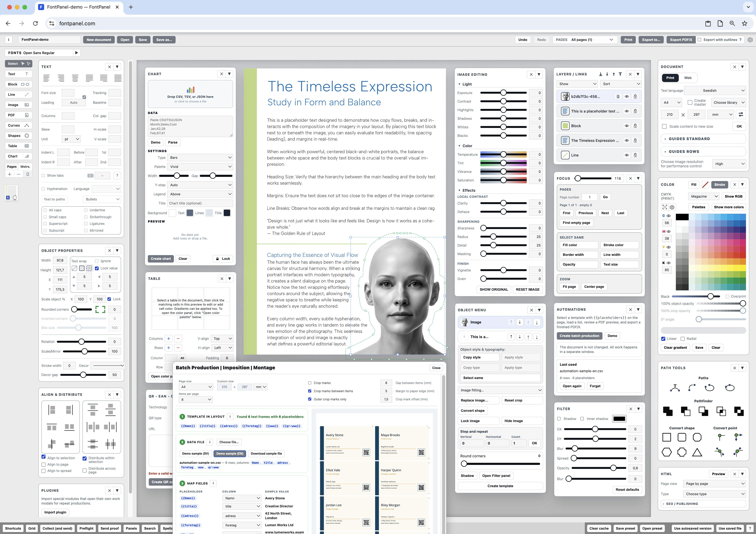Toggle visibility of The Timeless Expression layer
The height and width of the screenshot is (534, 756).
click(x=627, y=140)
